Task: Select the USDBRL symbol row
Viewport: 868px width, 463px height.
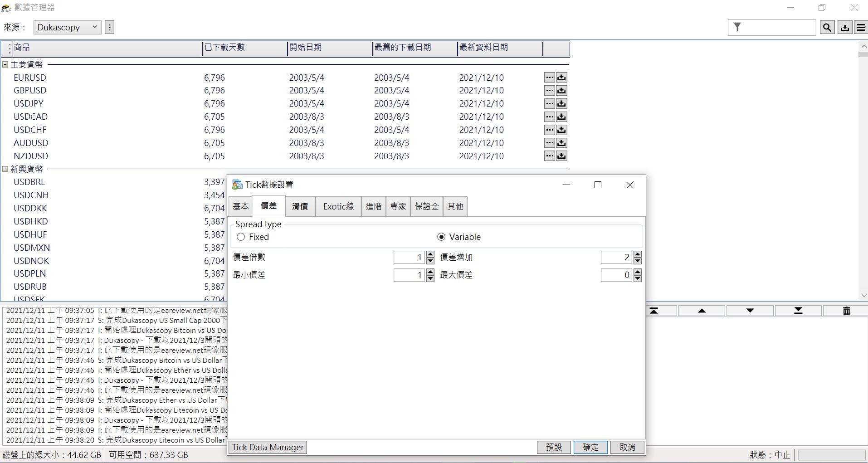Action: (x=113, y=182)
